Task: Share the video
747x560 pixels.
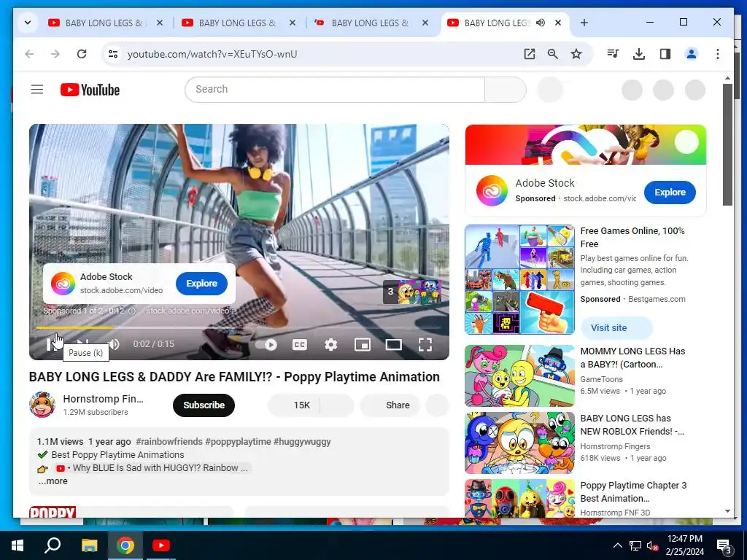Action: point(390,405)
